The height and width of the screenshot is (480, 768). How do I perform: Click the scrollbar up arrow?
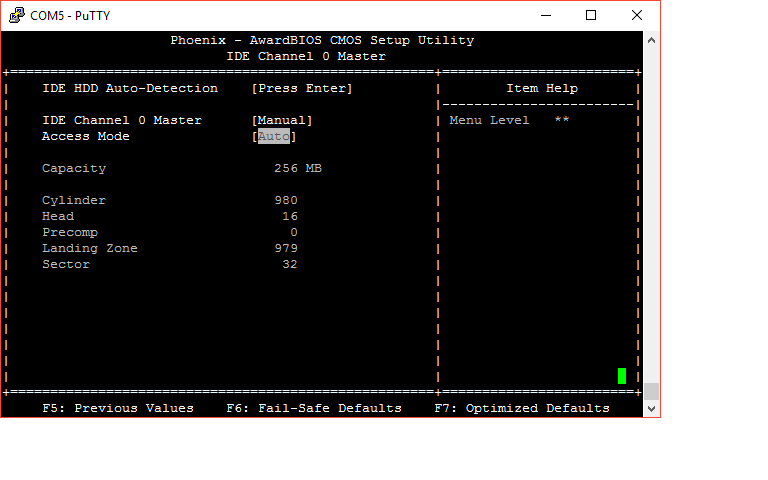point(651,40)
